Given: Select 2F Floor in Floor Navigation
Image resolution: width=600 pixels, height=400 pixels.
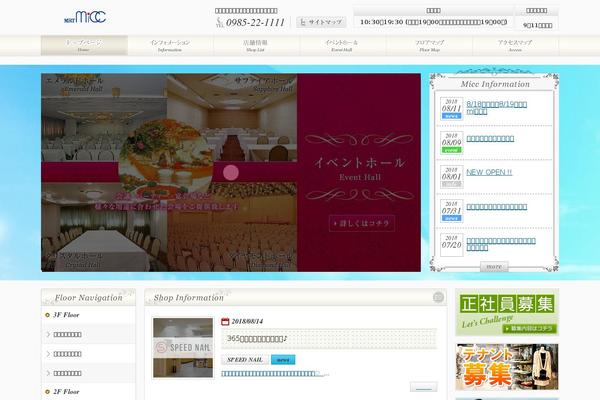Looking at the screenshot, I should (x=66, y=392).
